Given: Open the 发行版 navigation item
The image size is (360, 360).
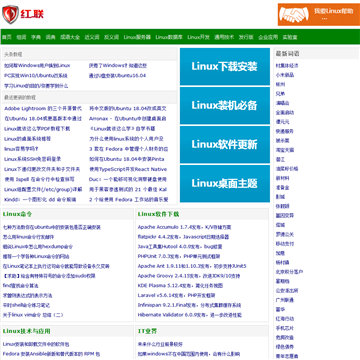Looking at the screenshot, I should [x=246, y=37].
